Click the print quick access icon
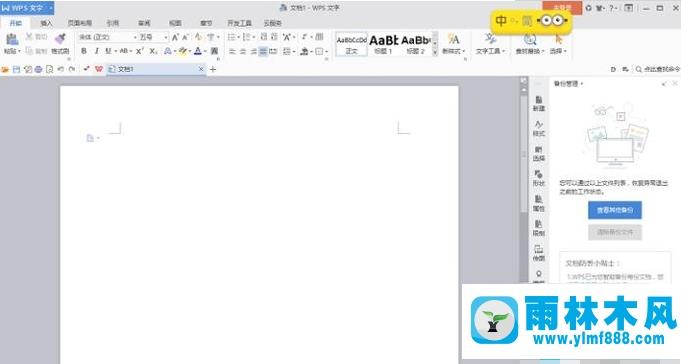Image resolution: width=690 pixels, height=364 pixels. 38,69
